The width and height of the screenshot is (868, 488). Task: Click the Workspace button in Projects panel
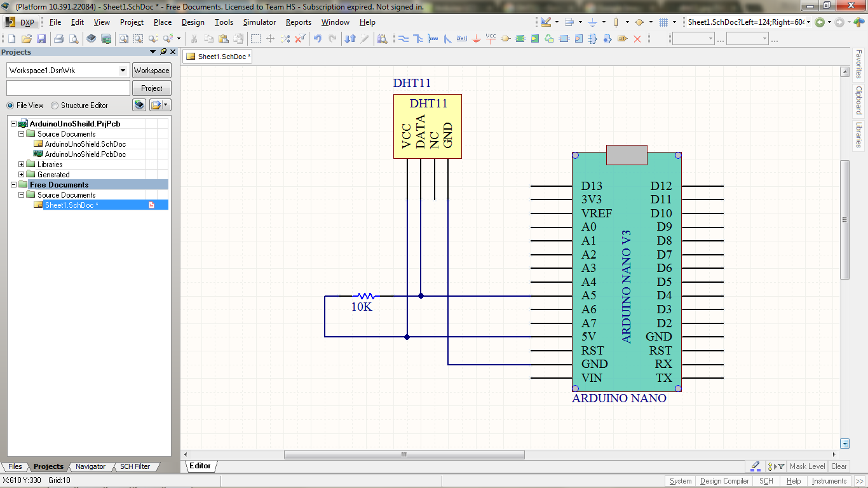(151, 70)
